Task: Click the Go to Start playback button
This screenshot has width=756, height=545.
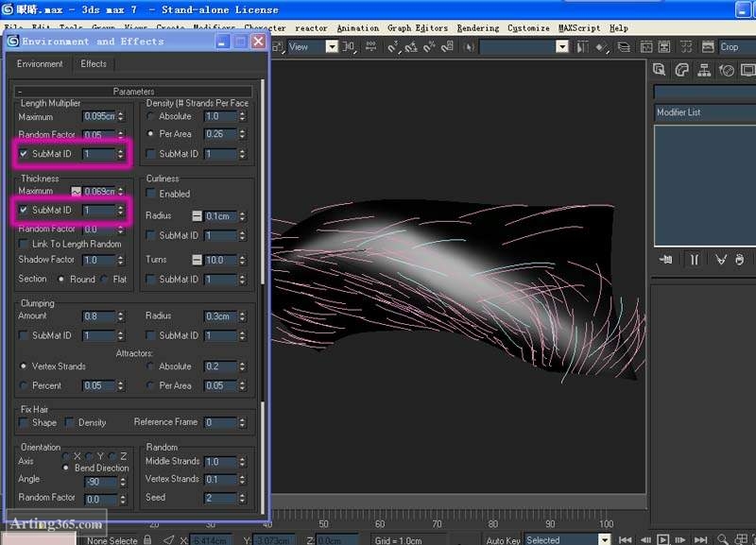Action: coord(626,539)
